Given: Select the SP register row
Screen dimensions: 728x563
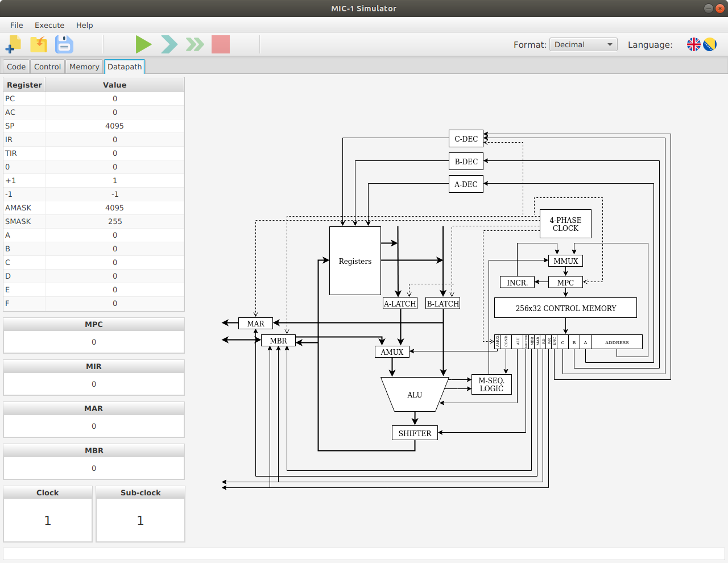Looking at the screenshot, I should [94, 126].
